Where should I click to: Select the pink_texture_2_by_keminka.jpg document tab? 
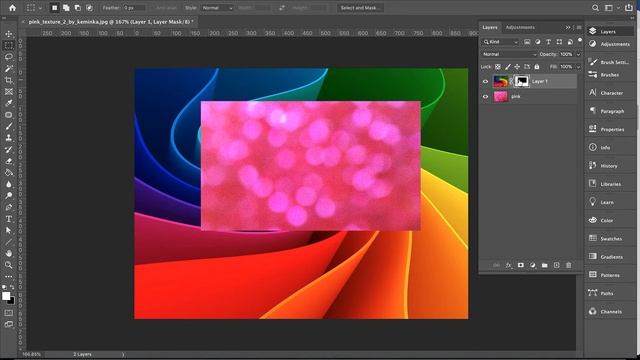tap(109, 22)
